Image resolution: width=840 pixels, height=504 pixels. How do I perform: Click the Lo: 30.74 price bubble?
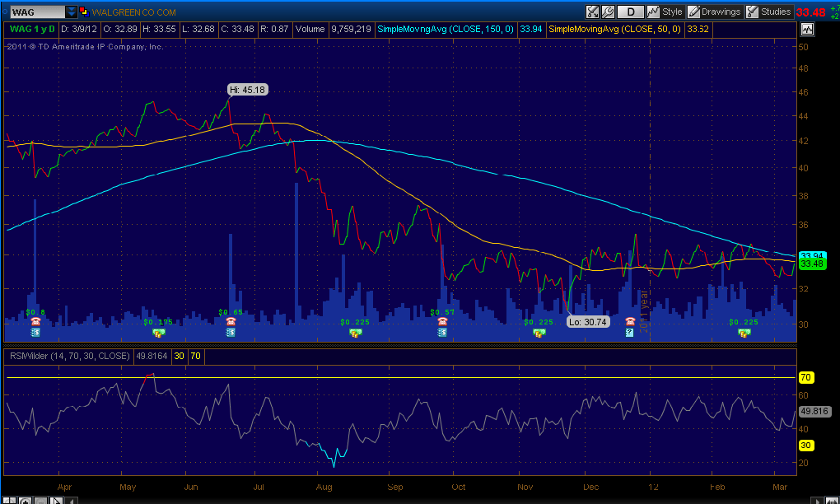[x=588, y=322]
